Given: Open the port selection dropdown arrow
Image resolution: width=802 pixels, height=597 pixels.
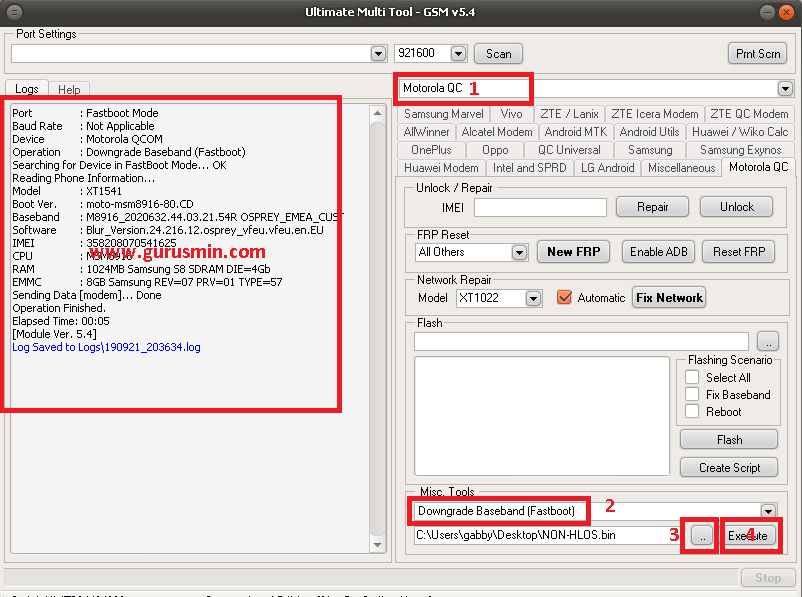Looking at the screenshot, I should click(378, 53).
